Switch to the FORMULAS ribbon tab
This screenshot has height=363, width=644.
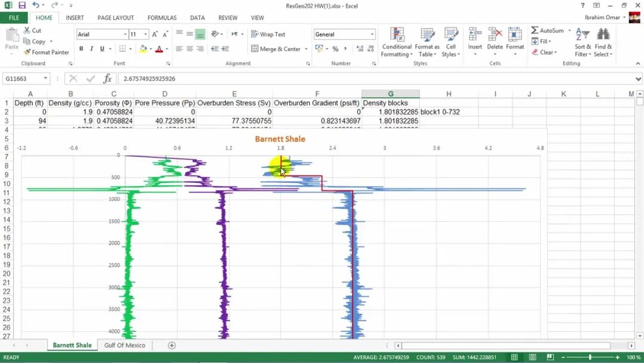pyautogui.click(x=162, y=18)
